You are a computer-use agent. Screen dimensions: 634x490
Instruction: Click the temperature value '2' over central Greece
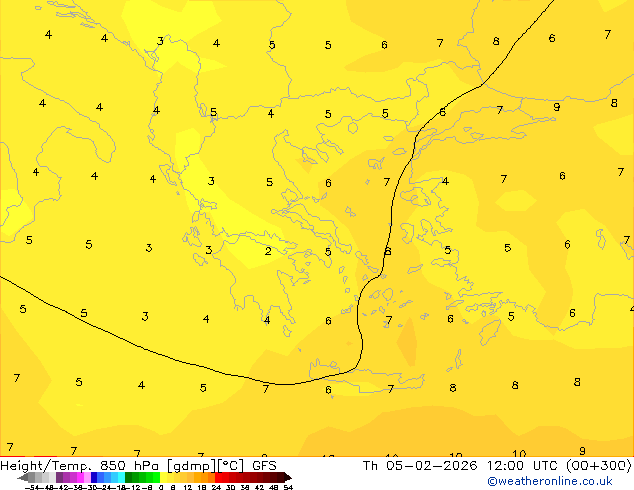(x=268, y=251)
